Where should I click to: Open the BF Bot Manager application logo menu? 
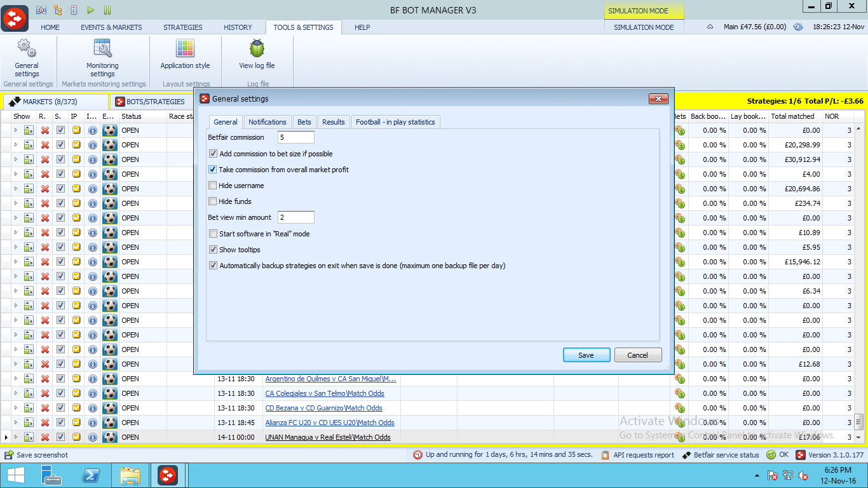[x=15, y=17]
